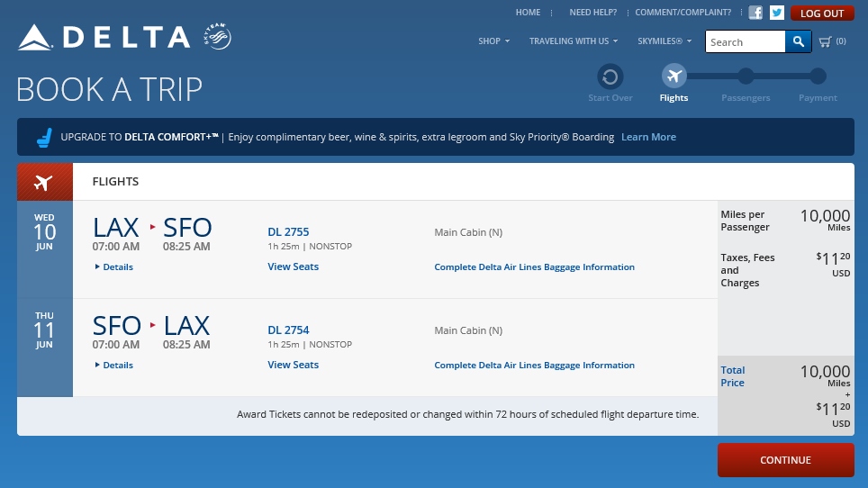Click into the Search text field
The height and width of the screenshot is (488, 868).
745,41
